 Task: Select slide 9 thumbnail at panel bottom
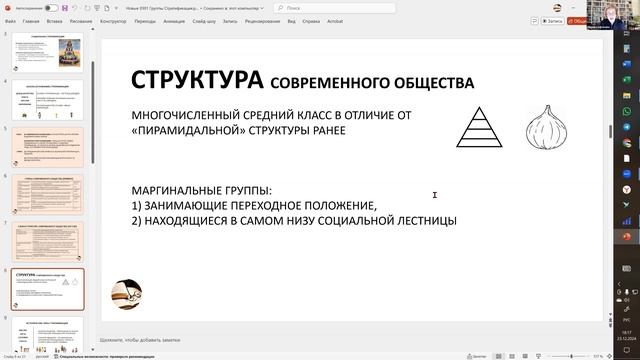47,334
